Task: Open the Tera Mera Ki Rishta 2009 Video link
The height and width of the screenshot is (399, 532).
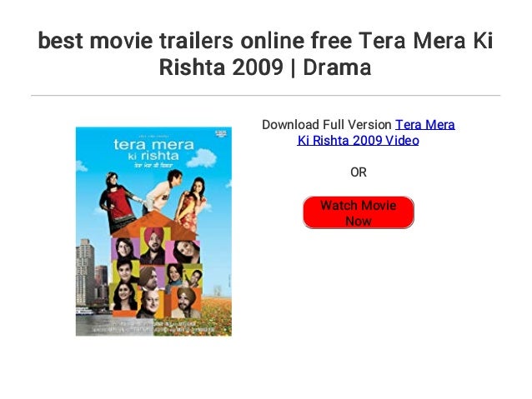Action: click(376, 132)
